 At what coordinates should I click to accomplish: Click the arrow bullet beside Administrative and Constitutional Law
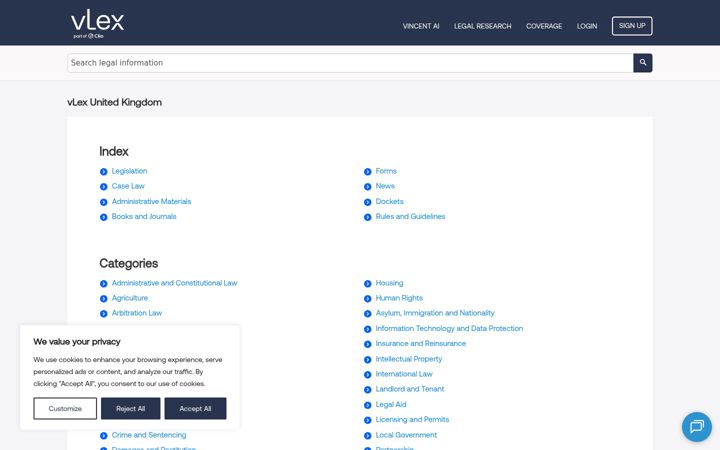(x=104, y=284)
